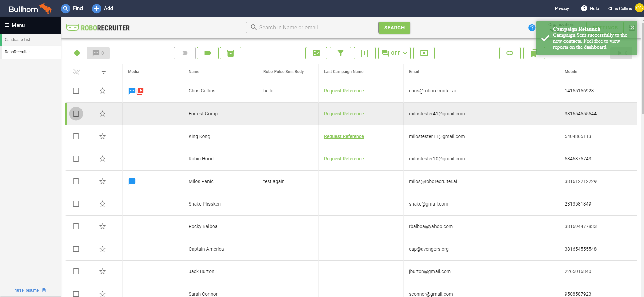Open the column layout toolbar button
644x297 pixels.
tap(365, 53)
